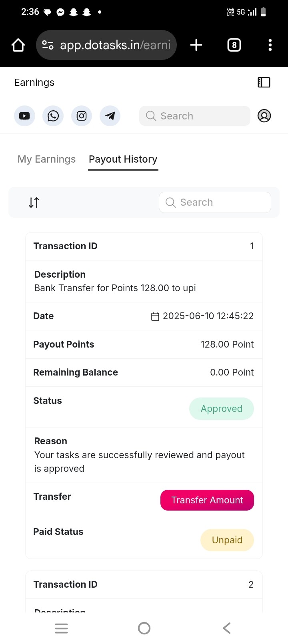Image resolution: width=288 pixels, height=644 pixels.
Task: Open the Instagram social icon
Action: coord(82,116)
